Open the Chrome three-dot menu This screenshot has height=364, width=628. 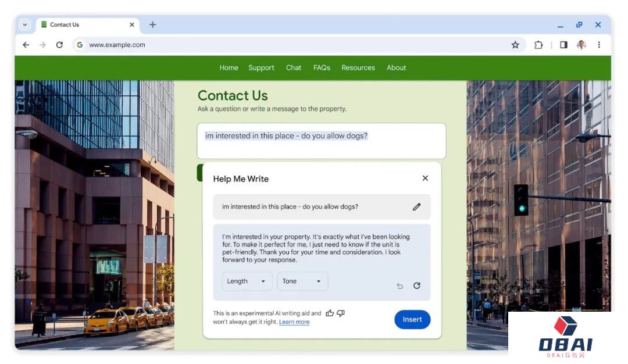pyautogui.click(x=599, y=45)
